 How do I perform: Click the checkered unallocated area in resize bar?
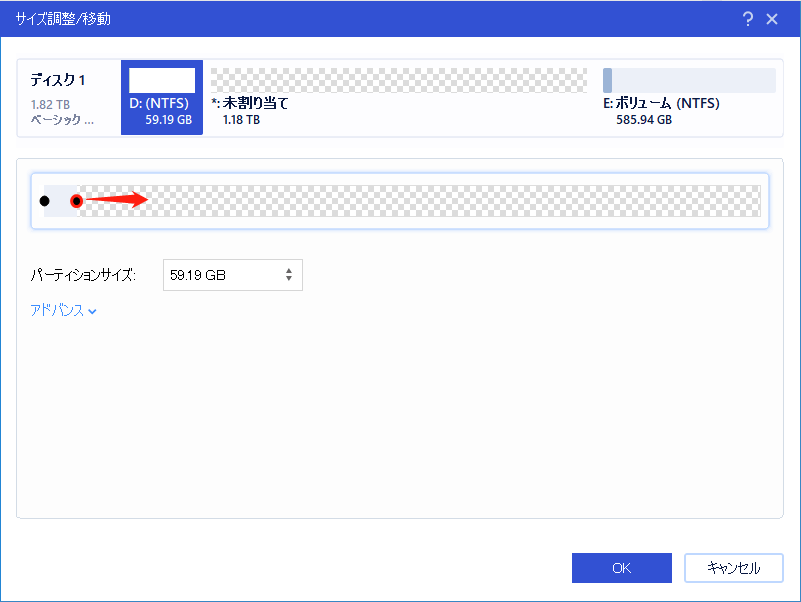450,201
